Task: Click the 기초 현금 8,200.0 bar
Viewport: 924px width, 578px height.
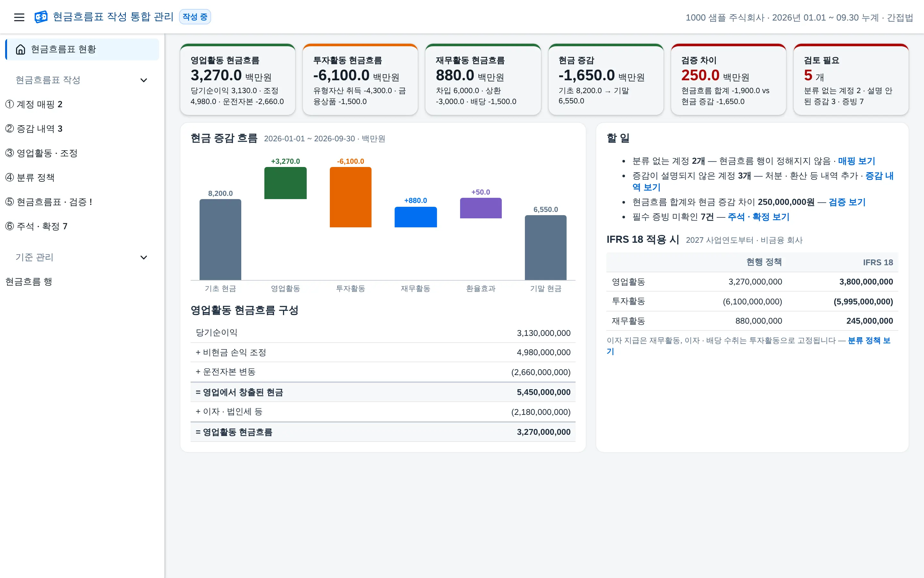Action: [220, 240]
